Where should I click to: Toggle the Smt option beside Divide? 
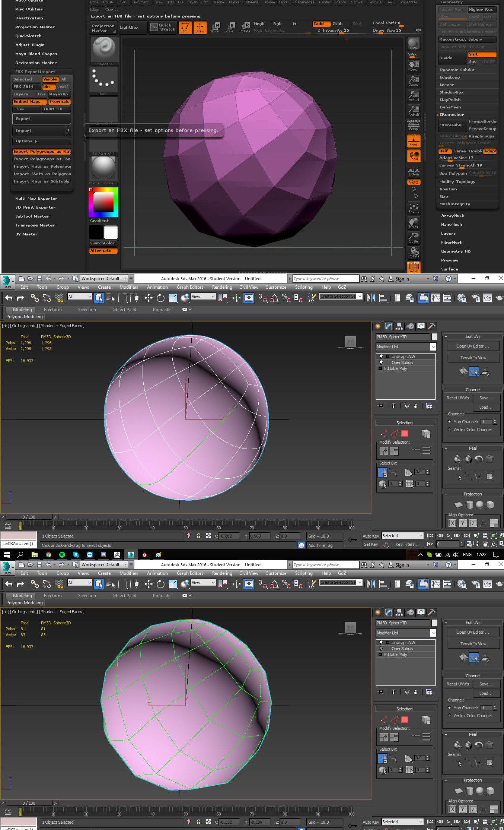(x=482, y=54)
